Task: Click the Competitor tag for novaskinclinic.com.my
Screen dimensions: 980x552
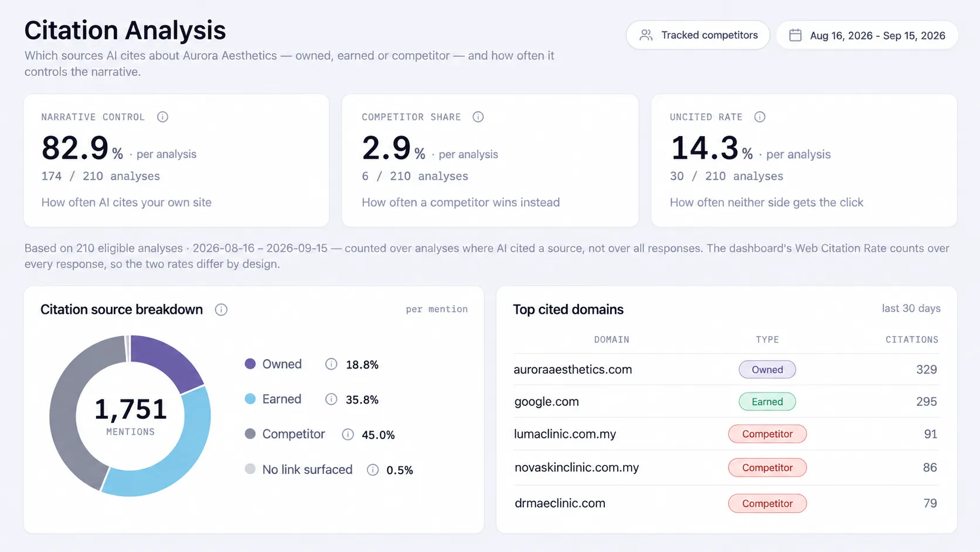Action: point(767,468)
